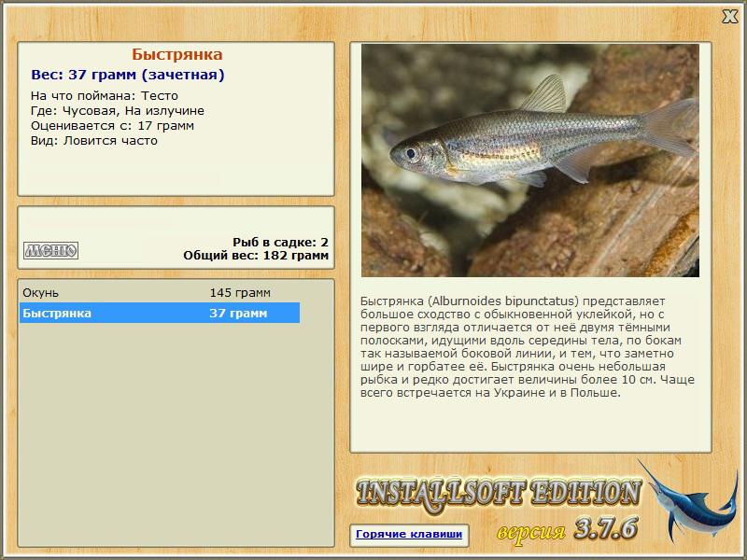Click the INSTALLSOFT EDITION logo
The width and height of the screenshot is (747, 560).
click(x=499, y=494)
